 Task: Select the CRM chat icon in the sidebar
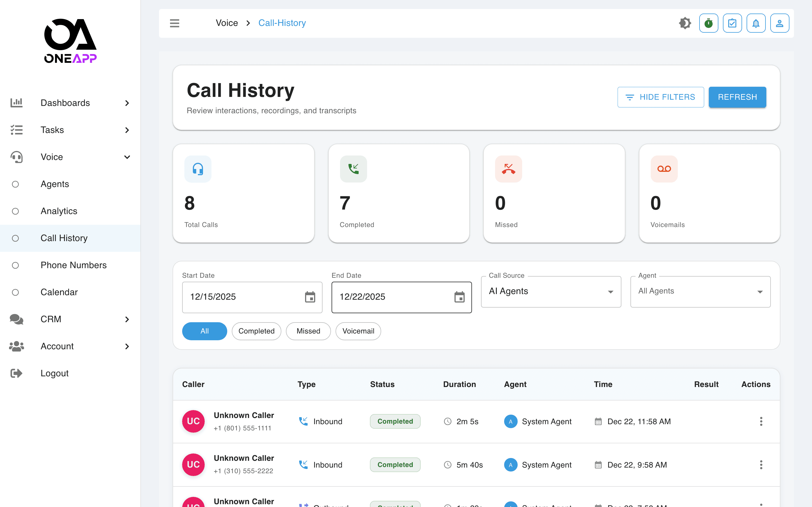point(16,319)
